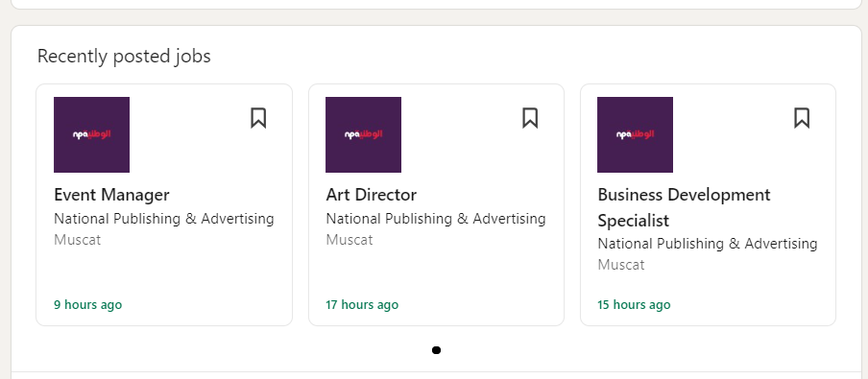
Task: Save the Business Development Specialist job
Action: click(802, 118)
